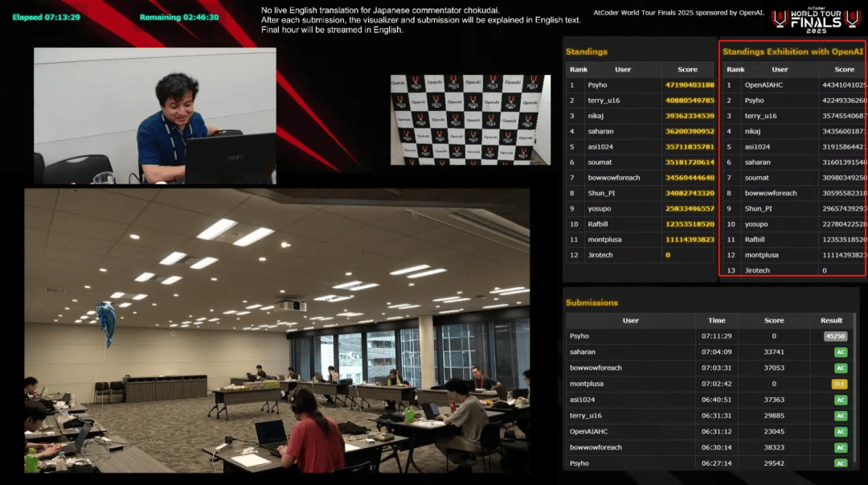Click "AtCoder World Tour Finals 2025 sponsored by OpenAI" text
The height and width of the screenshot is (485, 868).
point(678,12)
